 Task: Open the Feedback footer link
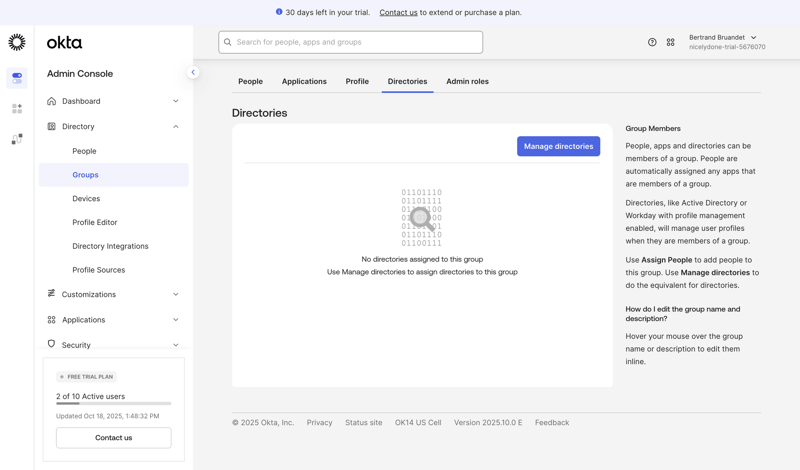point(552,423)
